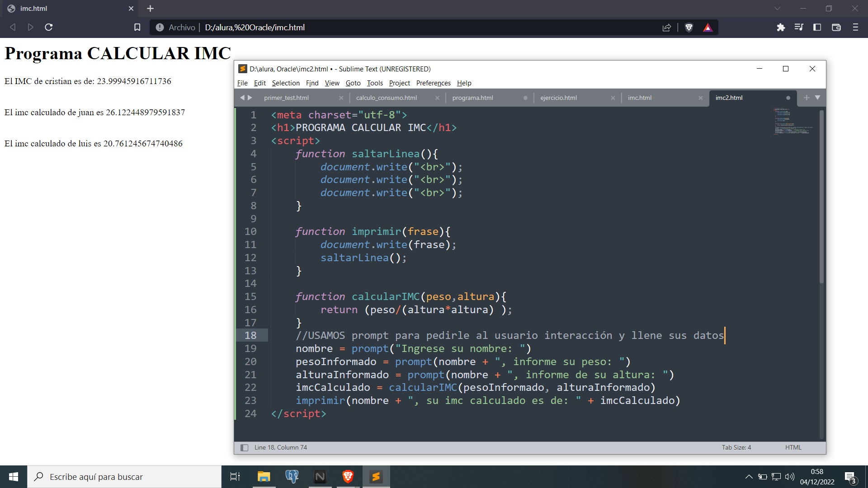The width and height of the screenshot is (868, 488).
Task: Click the browser forward arrow
Action: pyautogui.click(x=30, y=27)
